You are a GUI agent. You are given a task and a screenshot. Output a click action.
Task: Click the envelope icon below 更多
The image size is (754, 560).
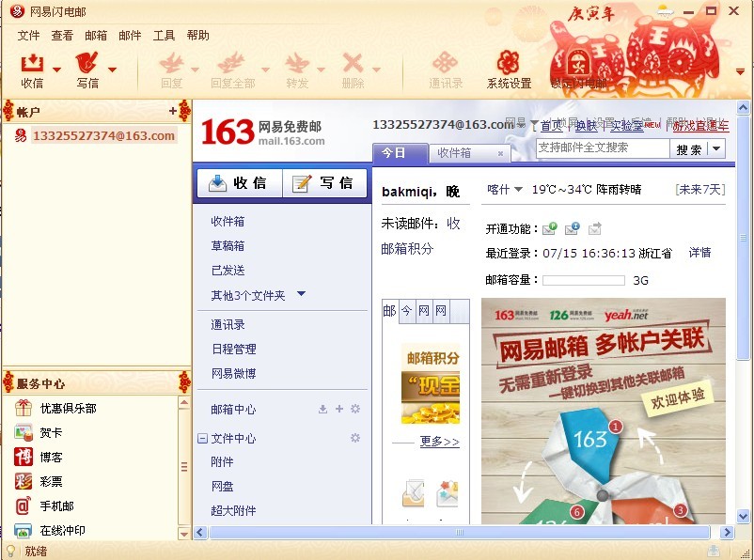413,493
